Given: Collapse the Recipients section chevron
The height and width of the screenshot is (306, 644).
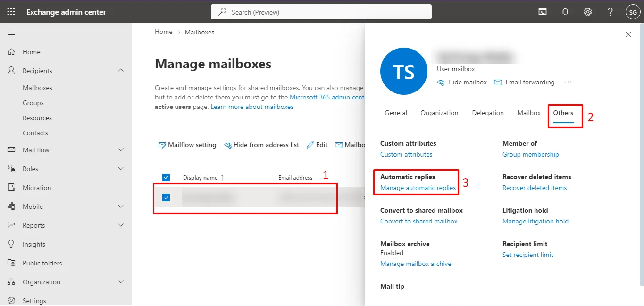Looking at the screenshot, I should click(121, 71).
